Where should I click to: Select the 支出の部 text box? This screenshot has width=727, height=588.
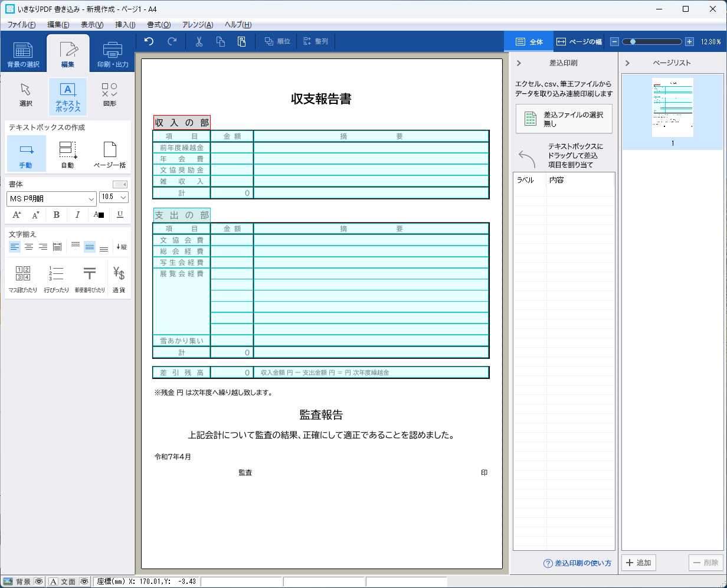click(182, 215)
